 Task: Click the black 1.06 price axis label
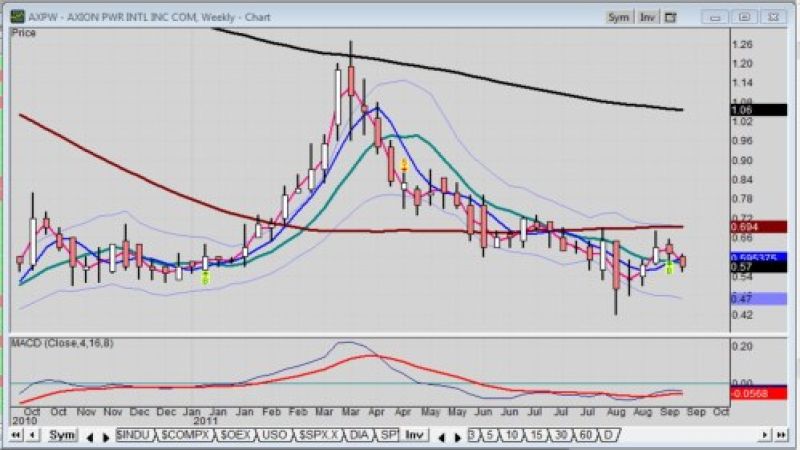click(759, 110)
